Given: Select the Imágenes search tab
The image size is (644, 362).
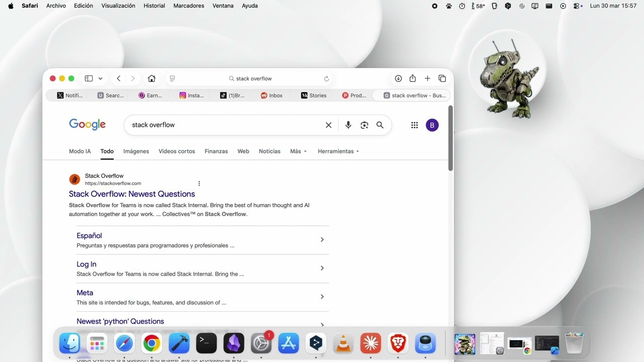Looking at the screenshot, I should click(136, 151).
